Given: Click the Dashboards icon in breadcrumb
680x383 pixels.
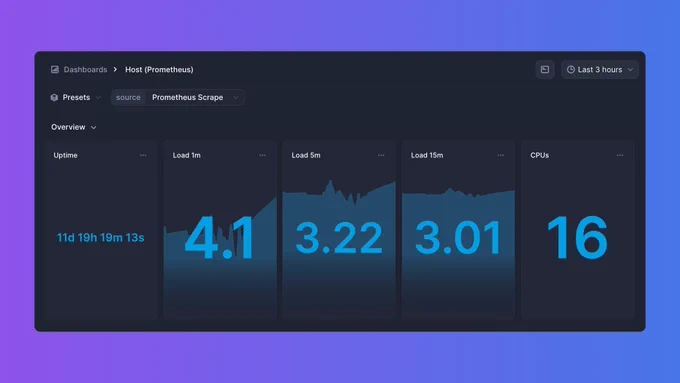Looking at the screenshot, I should click(55, 69).
